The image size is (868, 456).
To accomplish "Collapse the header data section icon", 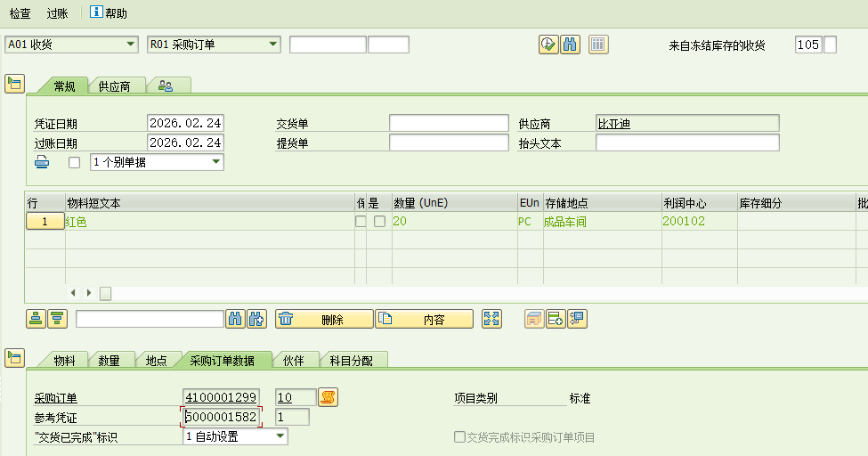I will [14, 84].
